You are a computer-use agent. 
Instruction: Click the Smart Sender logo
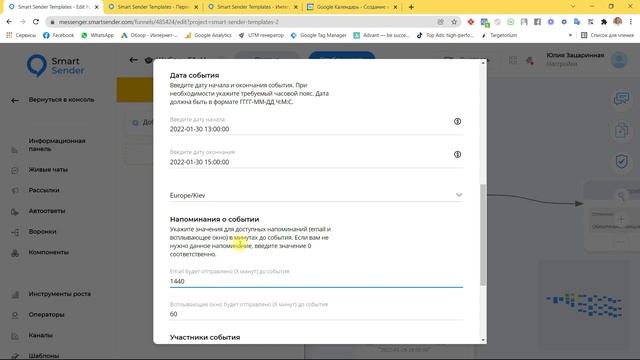click(56, 65)
